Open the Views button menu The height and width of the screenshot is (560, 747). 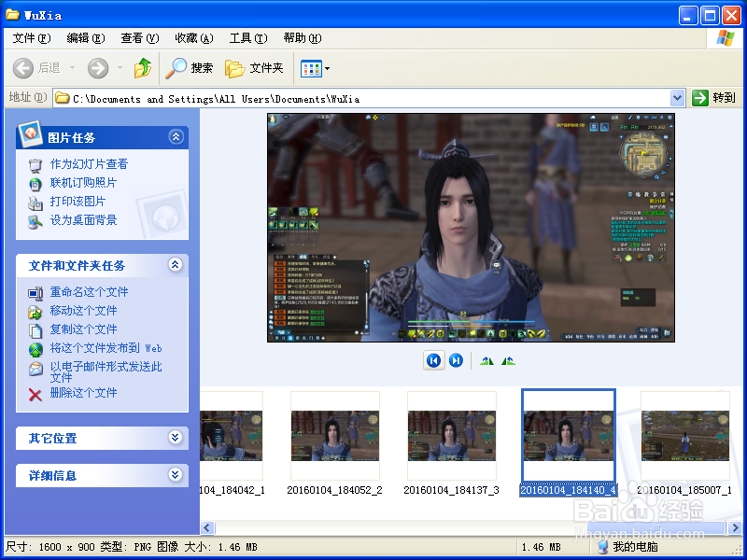pos(315,68)
